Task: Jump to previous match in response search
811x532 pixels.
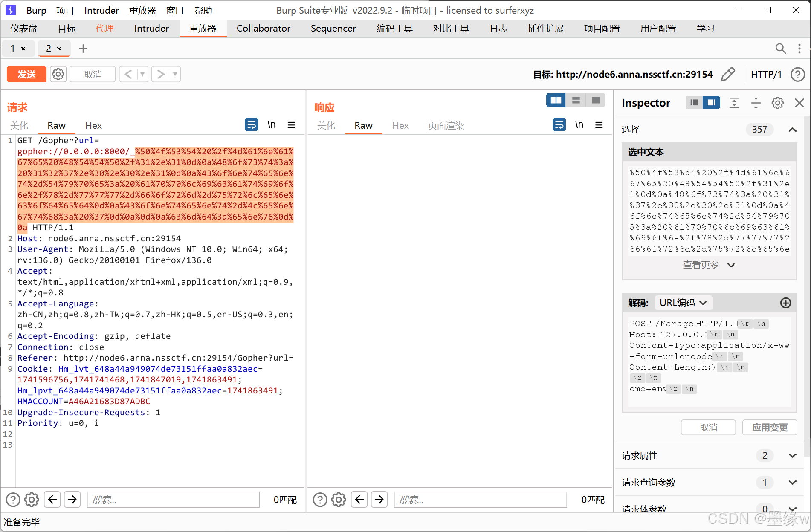Action: click(x=359, y=499)
